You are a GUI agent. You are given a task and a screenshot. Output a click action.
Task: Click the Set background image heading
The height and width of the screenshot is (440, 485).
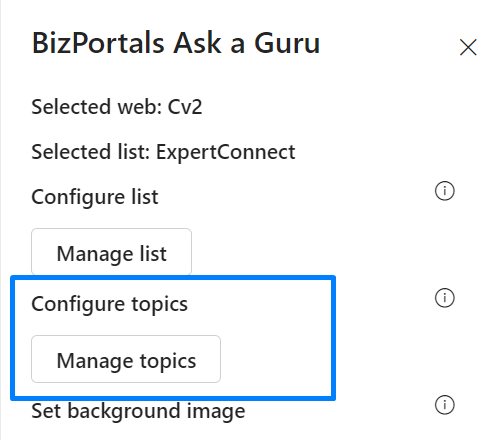point(138,411)
